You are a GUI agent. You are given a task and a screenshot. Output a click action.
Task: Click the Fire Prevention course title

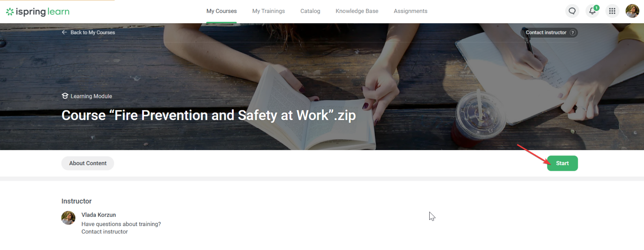pyautogui.click(x=209, y=115)
